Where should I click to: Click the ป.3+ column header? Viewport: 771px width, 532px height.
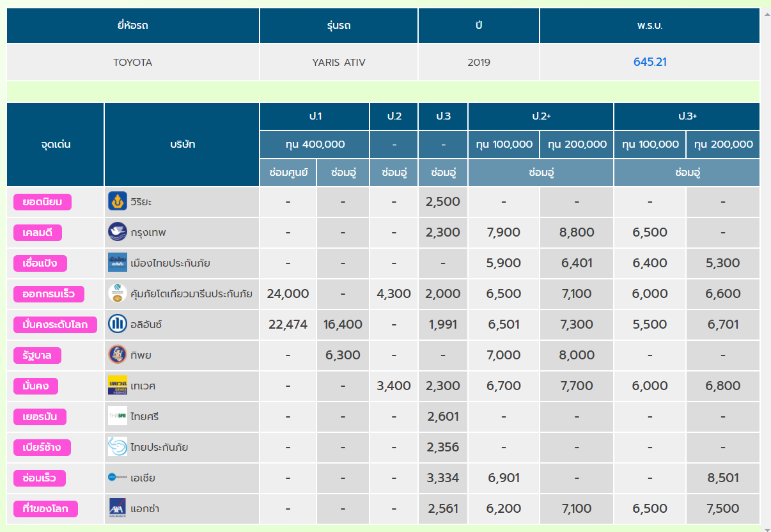click(x=687, y=116)
